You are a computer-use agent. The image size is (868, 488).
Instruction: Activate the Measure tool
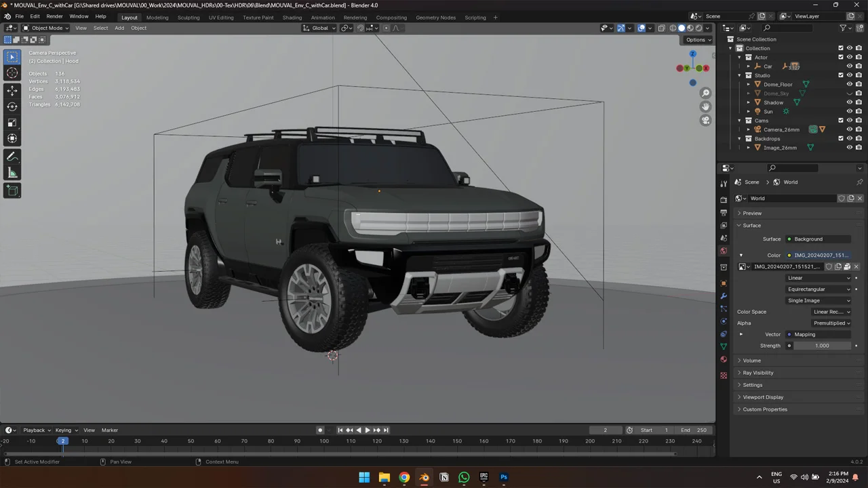point(12,173)
